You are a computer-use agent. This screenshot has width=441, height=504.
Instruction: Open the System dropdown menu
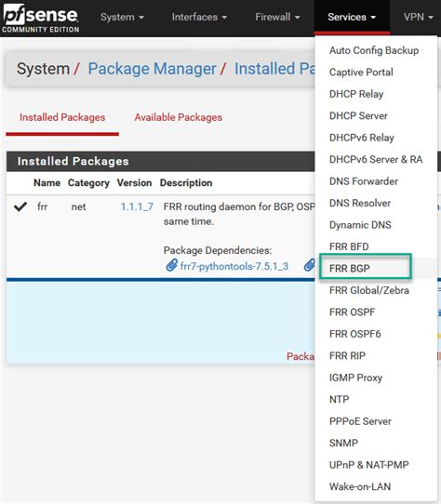[x=122, y=17]
